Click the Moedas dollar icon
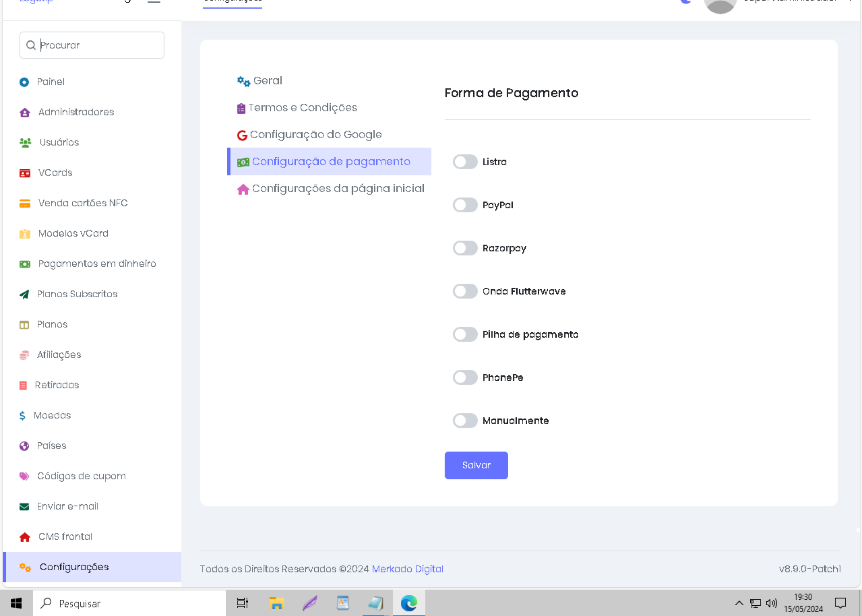 [22, 416]
